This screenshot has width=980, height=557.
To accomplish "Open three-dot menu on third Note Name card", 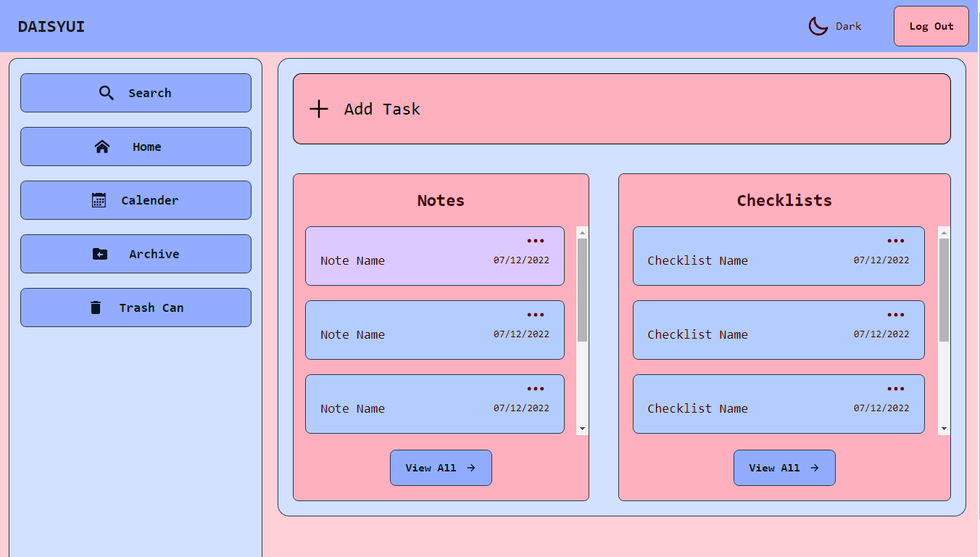I will pos(536,389).
